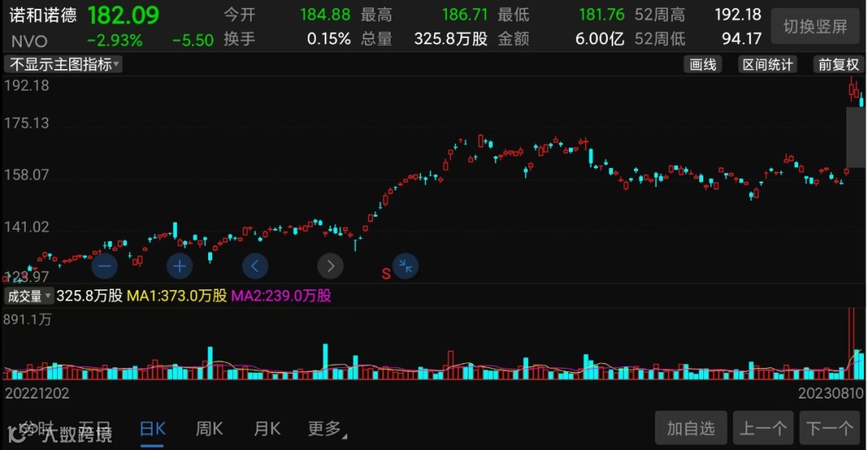Click the end date 20230810

830,394
